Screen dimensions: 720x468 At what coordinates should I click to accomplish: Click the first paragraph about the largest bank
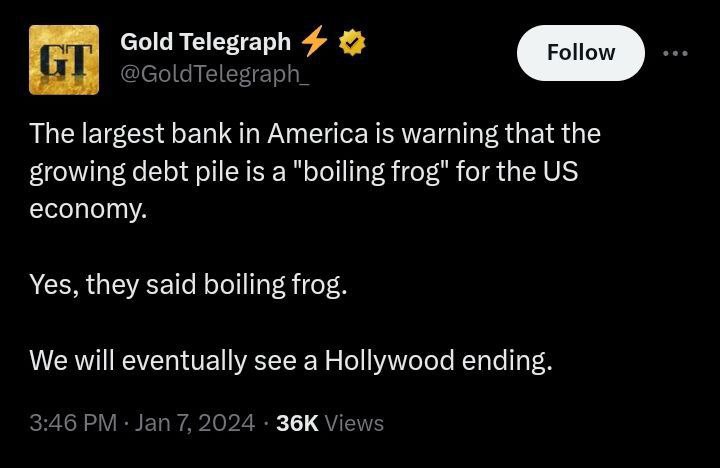tap(315, 171)
